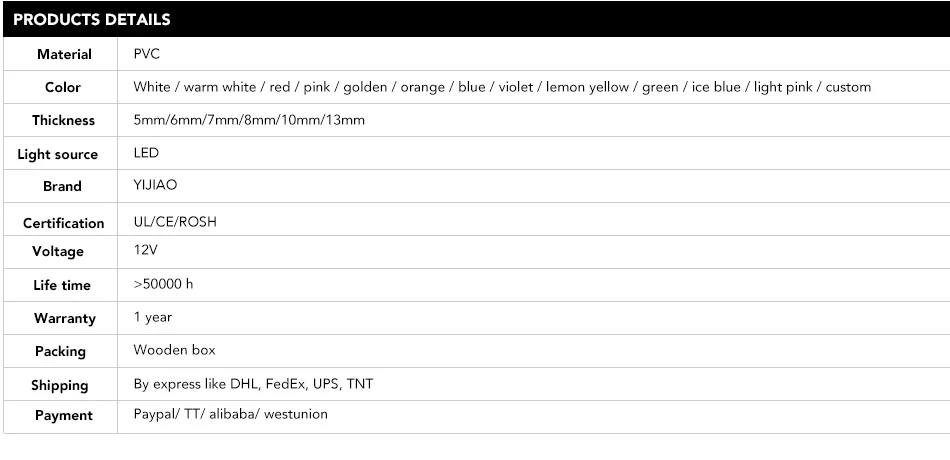Select the Material row label
The image size is (950, 460).
pos(64,54)
